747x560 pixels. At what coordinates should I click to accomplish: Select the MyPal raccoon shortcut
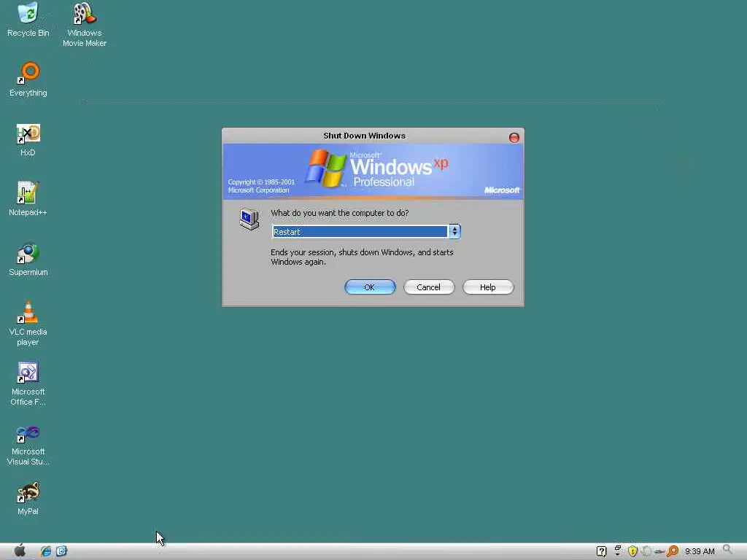[x=28, y=499]
